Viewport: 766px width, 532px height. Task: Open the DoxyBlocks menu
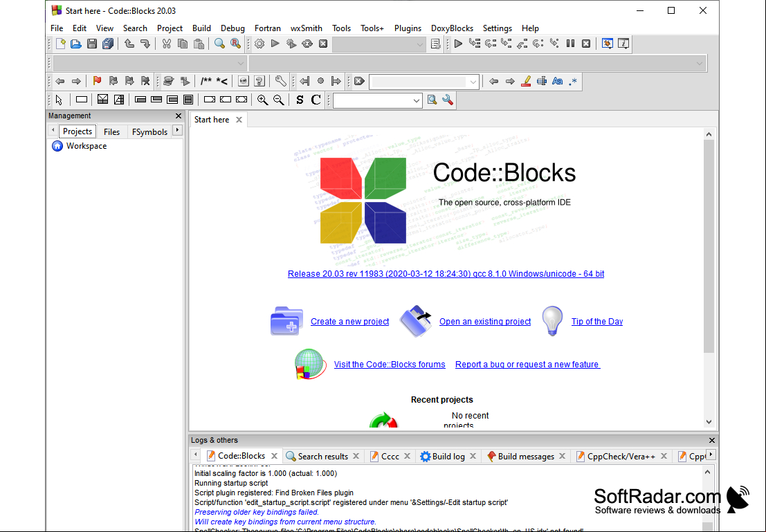tap(452, 28)
